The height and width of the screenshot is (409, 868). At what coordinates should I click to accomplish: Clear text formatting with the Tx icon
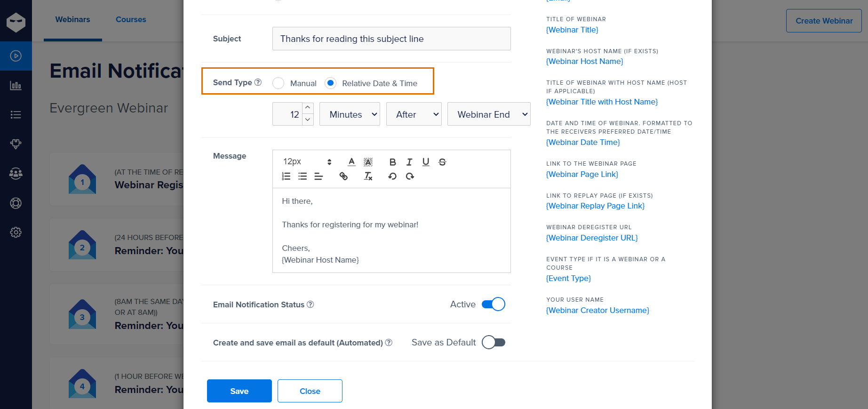368,176
